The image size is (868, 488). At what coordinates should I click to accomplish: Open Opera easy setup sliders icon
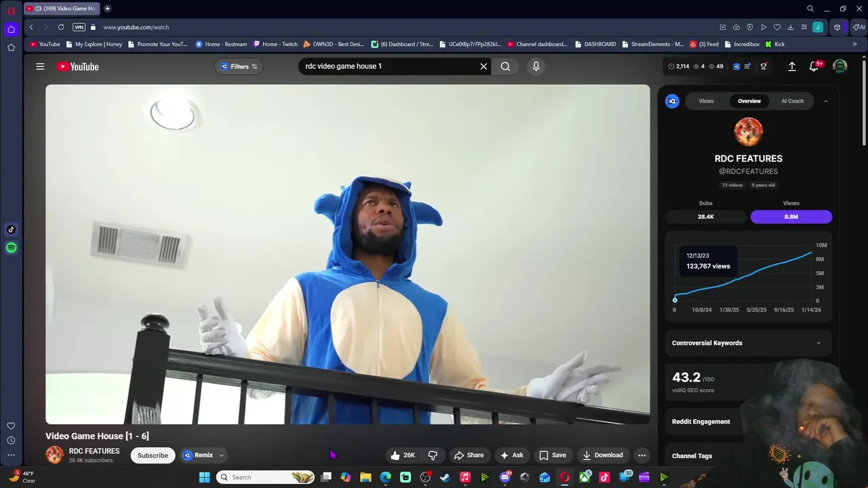click(x=804, y=27)
